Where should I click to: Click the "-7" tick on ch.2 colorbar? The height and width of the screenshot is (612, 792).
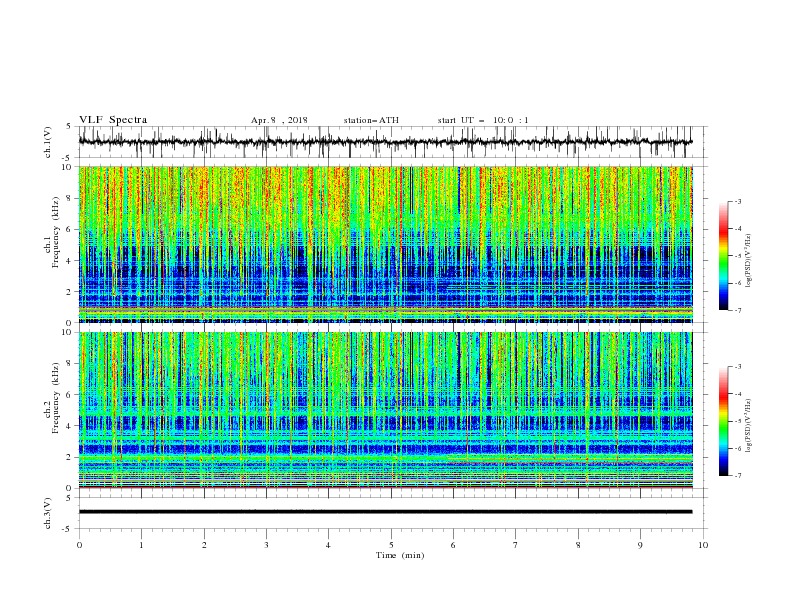(737, 476)
